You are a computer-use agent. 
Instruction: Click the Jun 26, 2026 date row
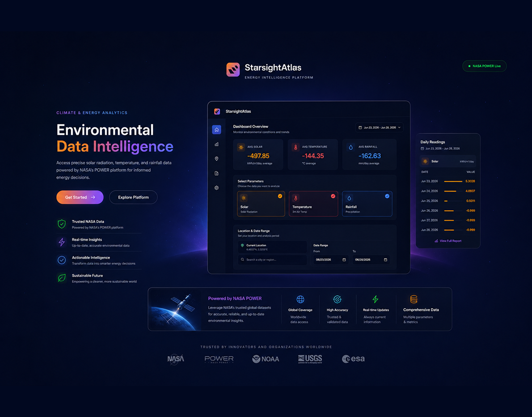coord(448,211)
